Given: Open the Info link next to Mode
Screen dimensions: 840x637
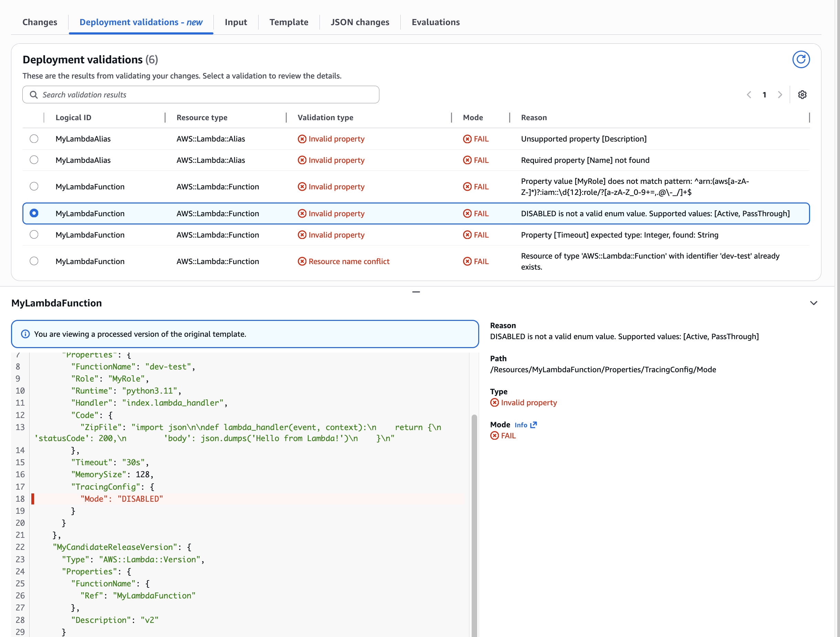Looking at the screenshot, I should pyautogui.click(x=521, y=425).
